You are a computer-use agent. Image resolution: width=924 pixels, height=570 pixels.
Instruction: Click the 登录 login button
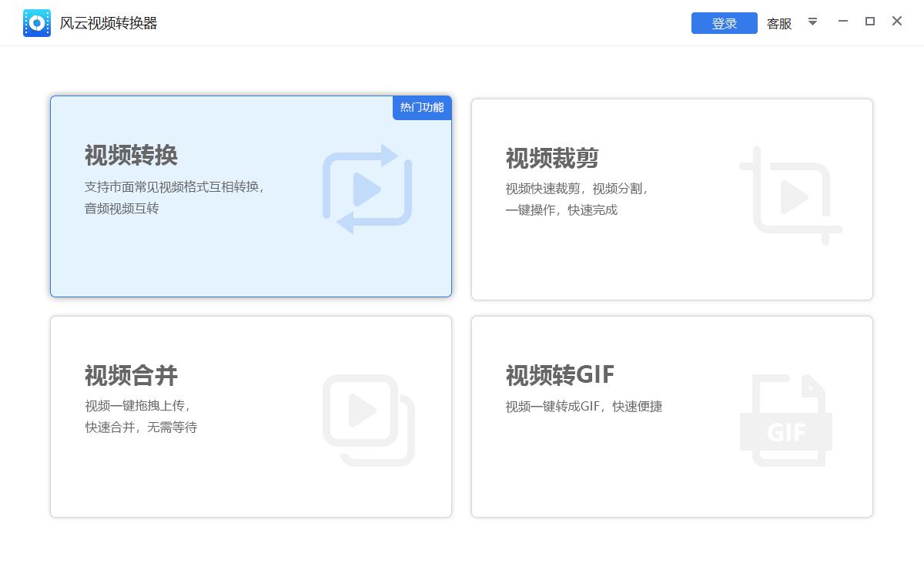tap(724, 22)
